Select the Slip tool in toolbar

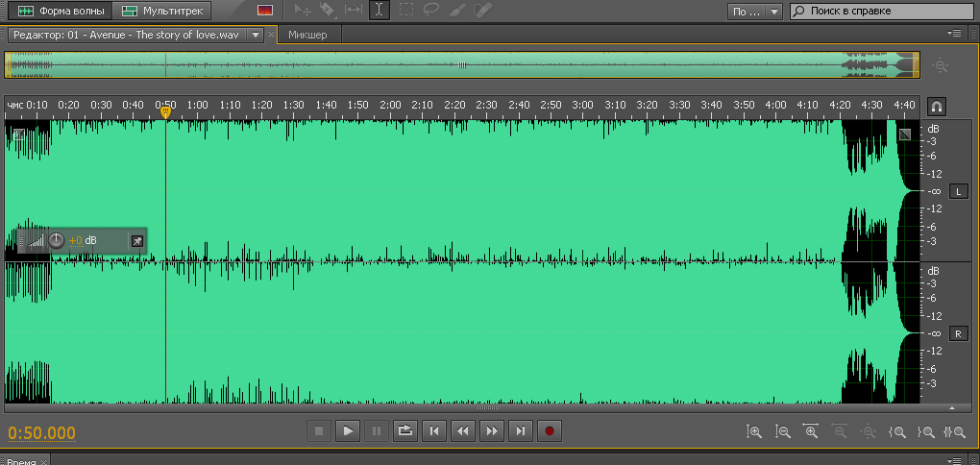pyautogui.click(x=354, y=10)
